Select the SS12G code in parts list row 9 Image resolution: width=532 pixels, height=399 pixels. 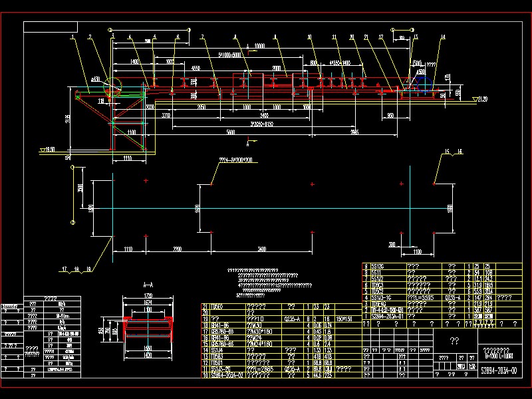(378, 267)
